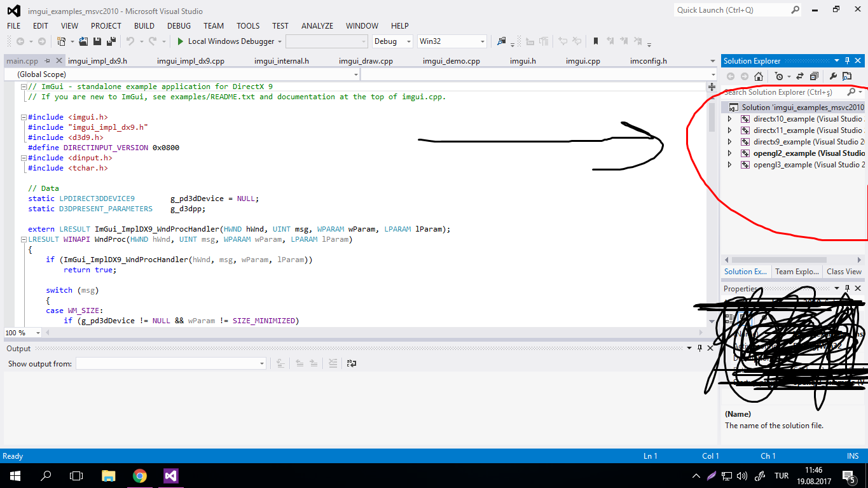Click the Quick Launch search field
868x488 pixels.
738,10
